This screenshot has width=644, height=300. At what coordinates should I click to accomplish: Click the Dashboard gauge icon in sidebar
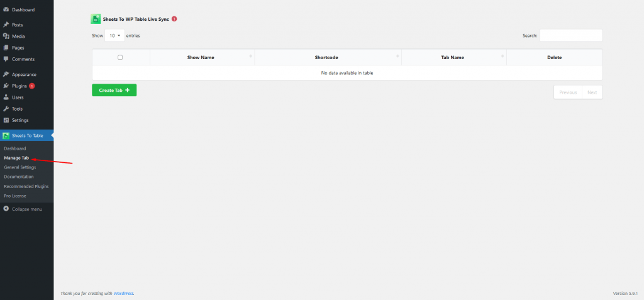(6, 9)
